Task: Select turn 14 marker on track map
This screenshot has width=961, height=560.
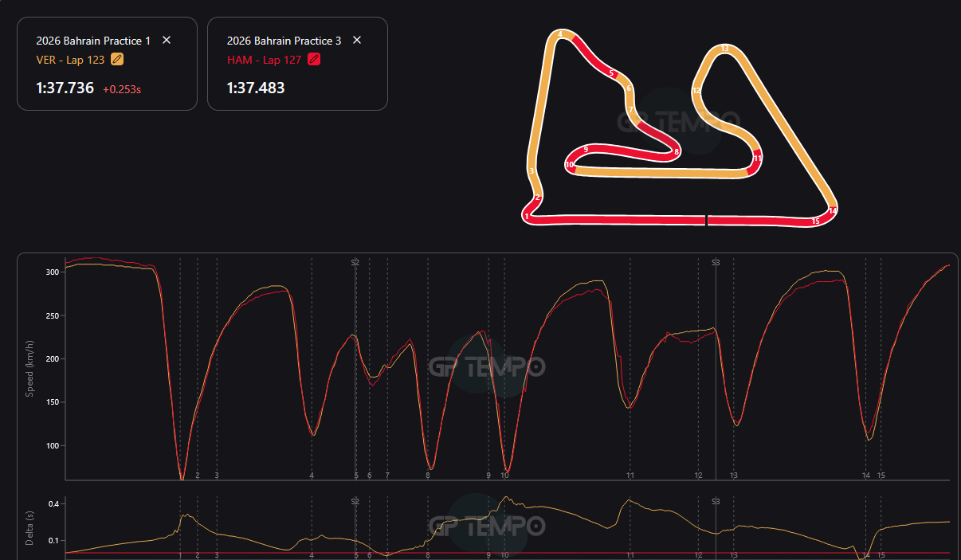Action: (832, 211)
